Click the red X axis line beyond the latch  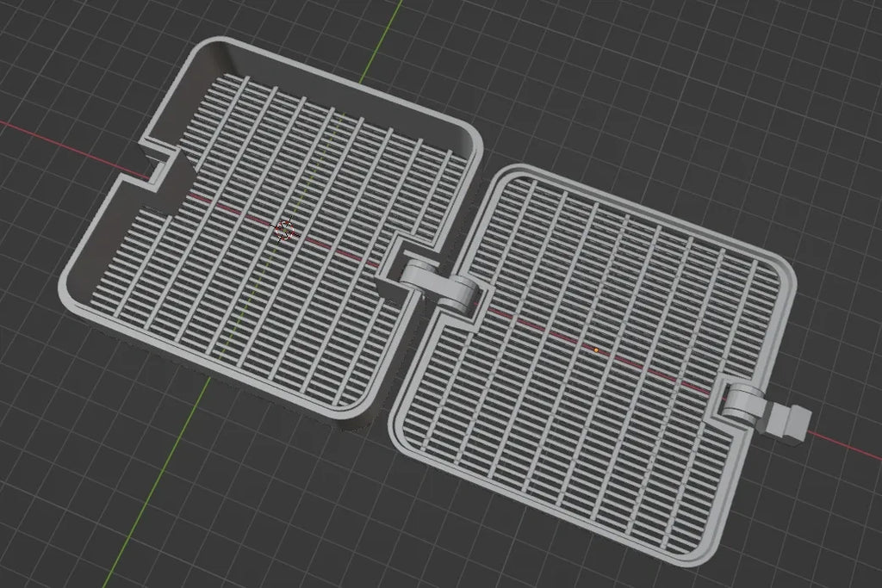(845, 443)
